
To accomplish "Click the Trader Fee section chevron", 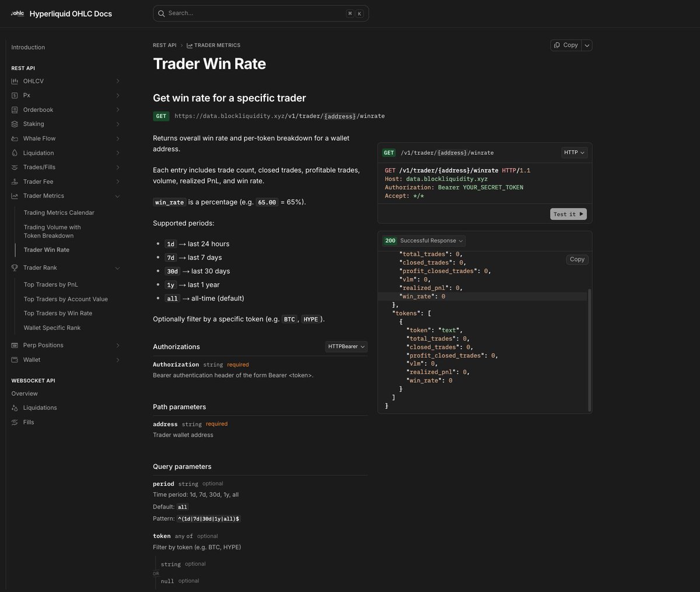I will (x=118, y=182).
